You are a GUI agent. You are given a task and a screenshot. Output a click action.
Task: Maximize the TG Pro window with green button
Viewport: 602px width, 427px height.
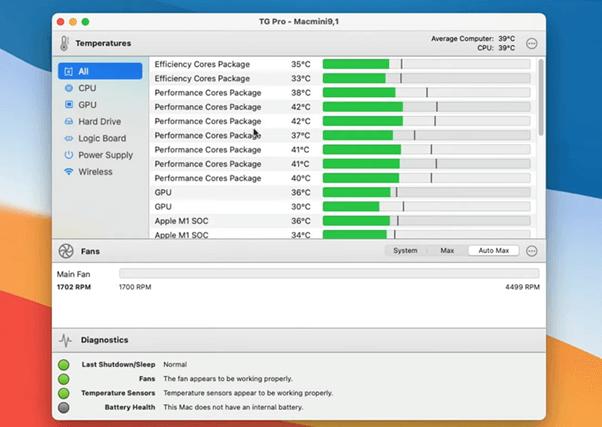[85, 22]
